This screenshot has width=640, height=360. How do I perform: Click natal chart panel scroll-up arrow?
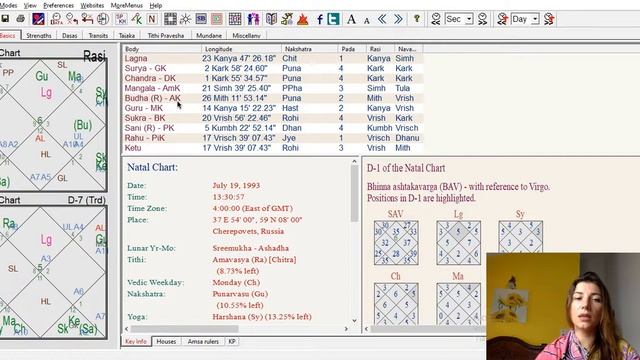(354, 162)
